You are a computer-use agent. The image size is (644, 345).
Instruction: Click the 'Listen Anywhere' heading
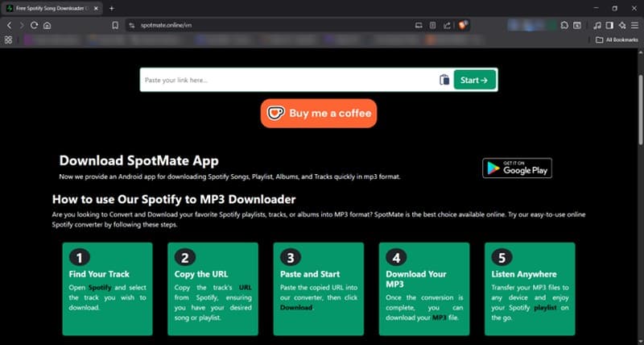point(524,274)
